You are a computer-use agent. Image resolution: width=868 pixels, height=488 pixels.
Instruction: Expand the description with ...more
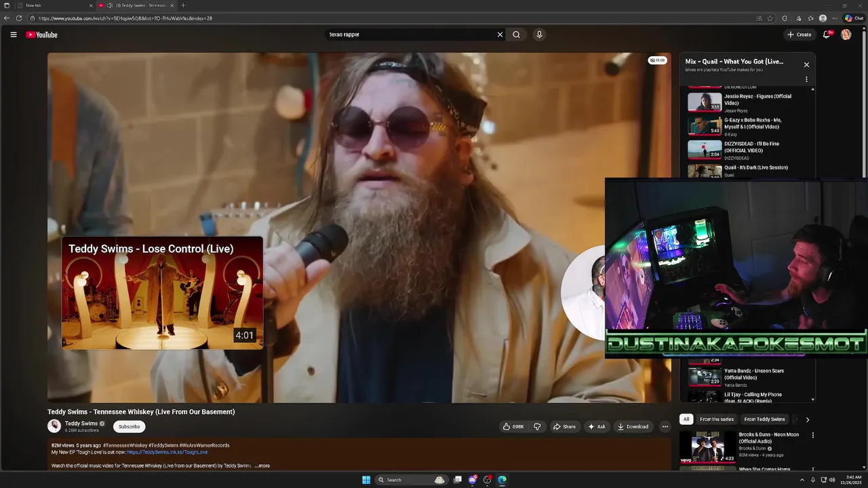262,466
